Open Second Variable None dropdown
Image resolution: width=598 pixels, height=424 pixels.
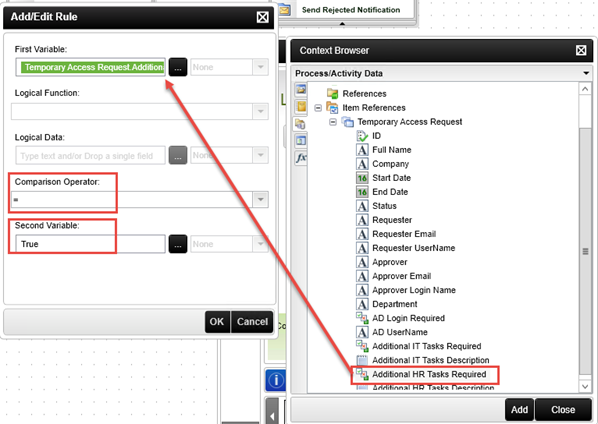pyautogui.click(x=260, y=244)
